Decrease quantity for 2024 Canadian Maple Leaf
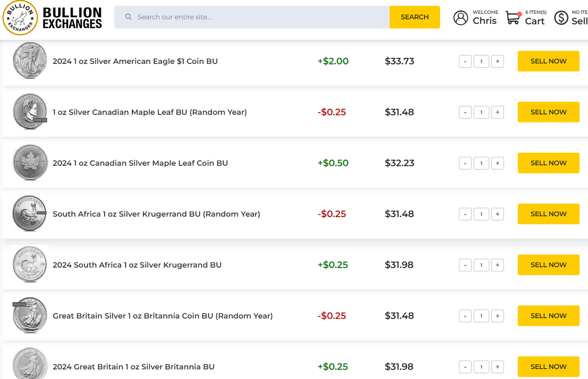The width and height of the screenshot is (588, 379). pos(465,163)
